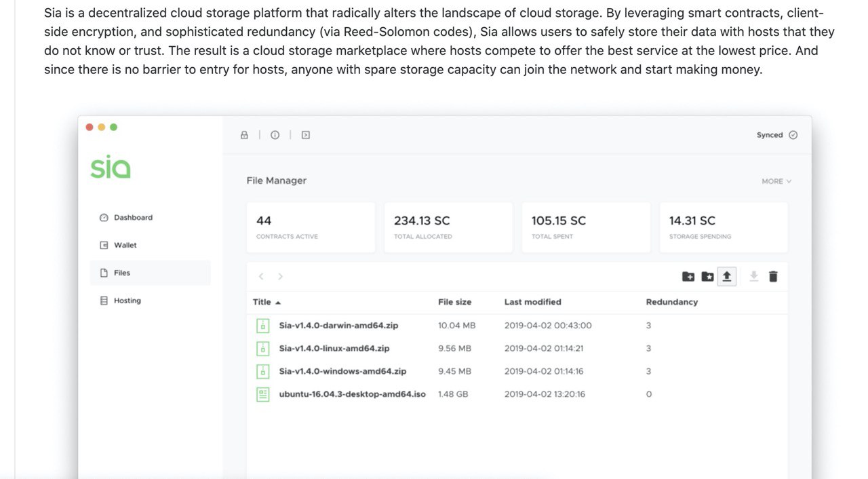Click the Files page icon
This screenshot has height=479, width=868.
(x=104, y=273)
